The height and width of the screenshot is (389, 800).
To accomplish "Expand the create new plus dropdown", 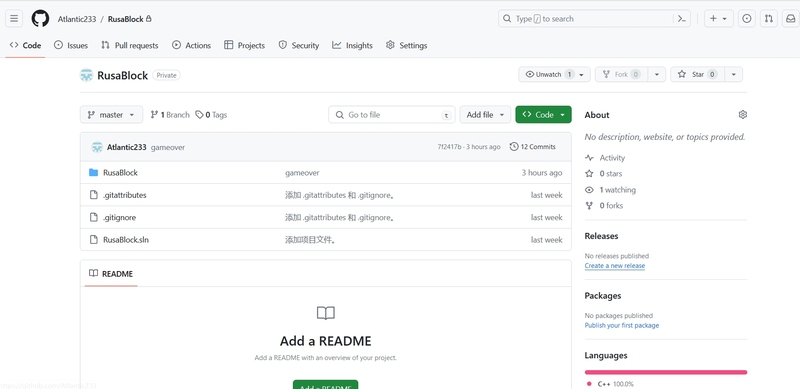I will 718,19.
